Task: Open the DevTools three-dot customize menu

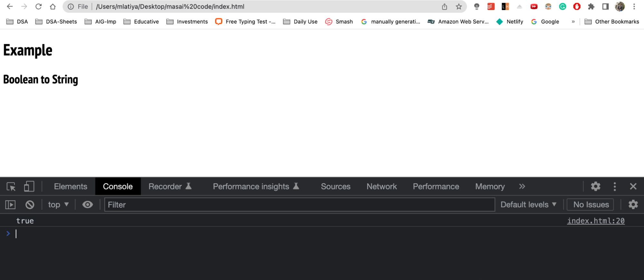Action: (x=615, y=187)
